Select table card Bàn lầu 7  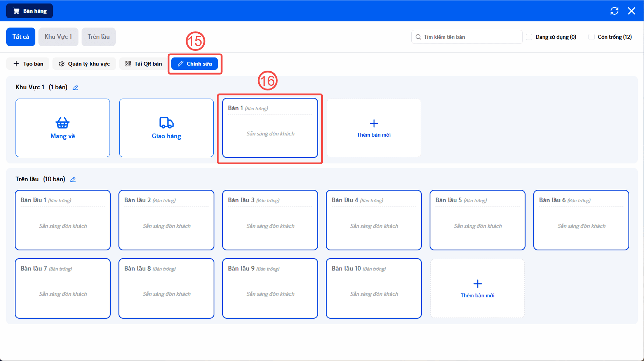pyautogui.click(x=63, y=288)
